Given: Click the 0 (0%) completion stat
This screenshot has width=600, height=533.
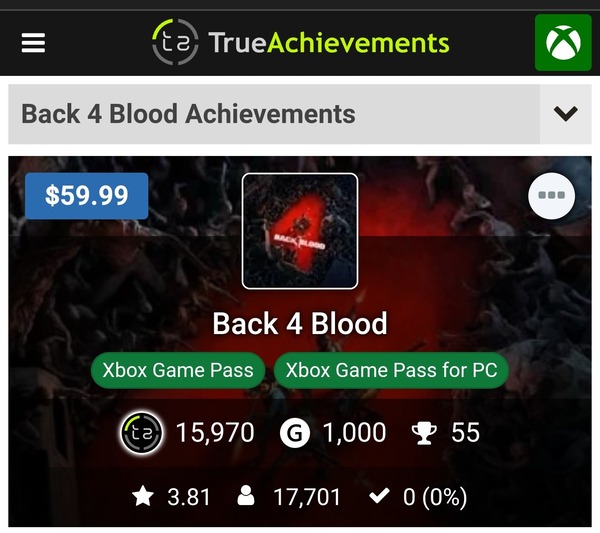Looking at the screenshot, I should coord(435,497).
